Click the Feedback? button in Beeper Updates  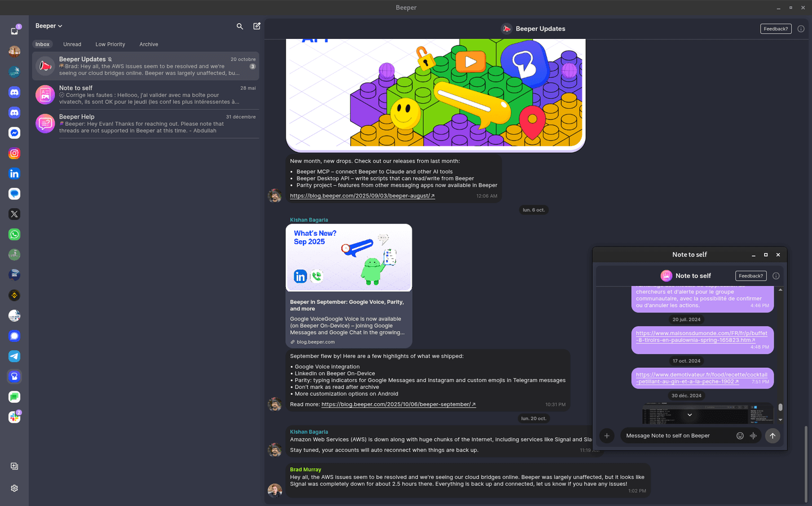(775, 28)
